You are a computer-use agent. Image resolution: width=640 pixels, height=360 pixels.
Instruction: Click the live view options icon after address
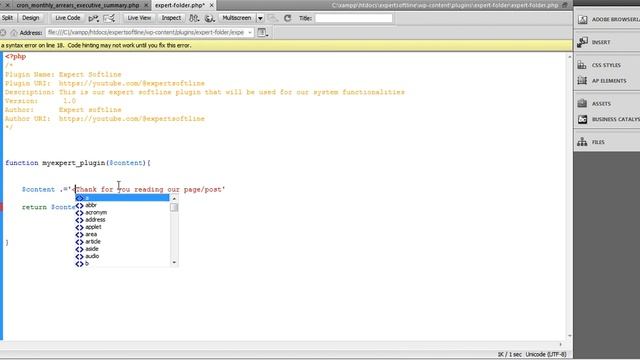click(x=262, y=32)
